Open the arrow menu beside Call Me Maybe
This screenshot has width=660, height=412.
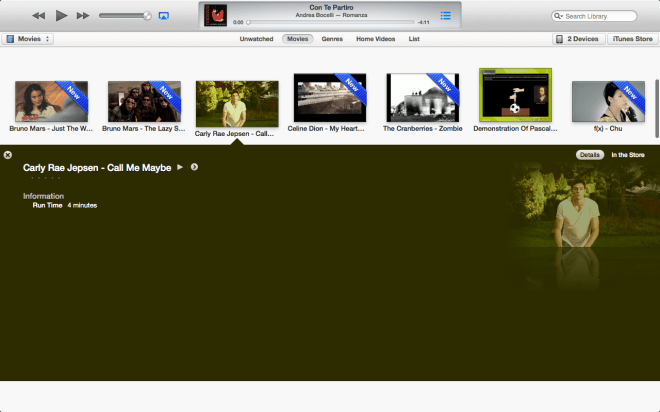[x=194, y=167]
